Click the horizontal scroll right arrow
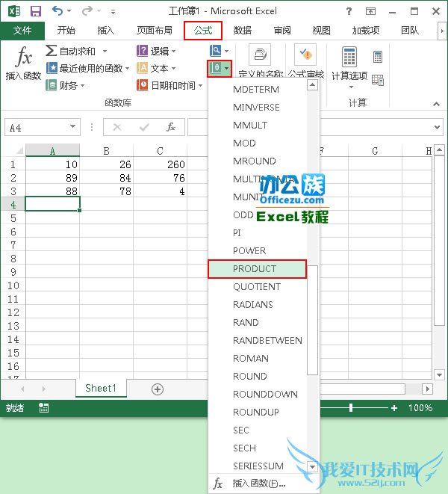 tap(427, 389)
